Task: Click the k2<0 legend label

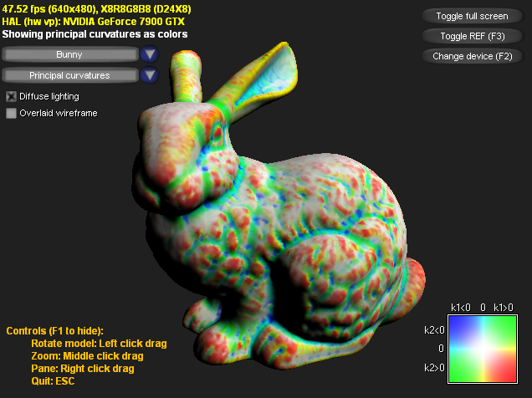Action: pyautogui.click(x=434, y=330)
